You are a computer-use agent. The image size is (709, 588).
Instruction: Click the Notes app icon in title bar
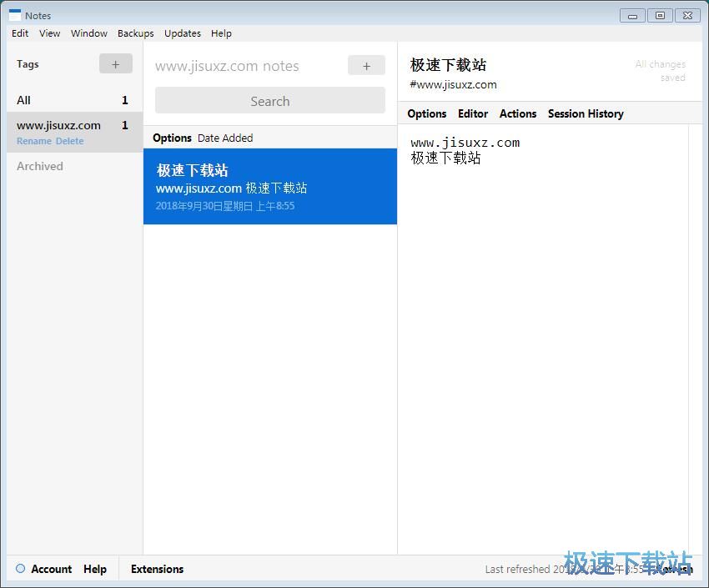tap(15, 15)
